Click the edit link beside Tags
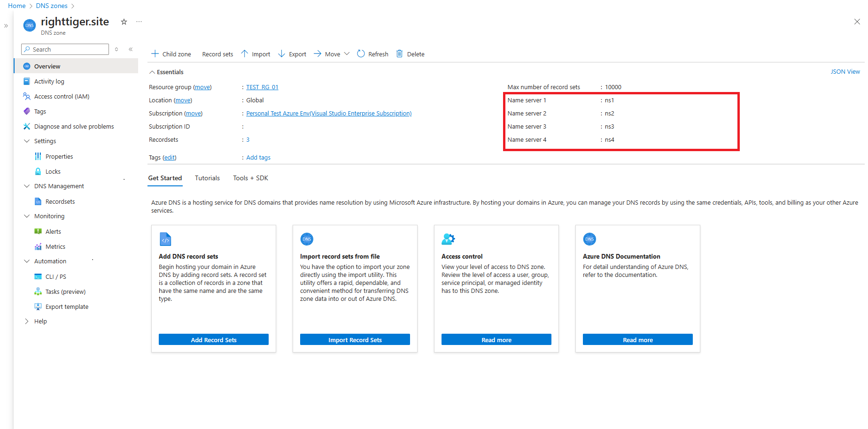Viewport: 868px width, 429px height. 170,157
